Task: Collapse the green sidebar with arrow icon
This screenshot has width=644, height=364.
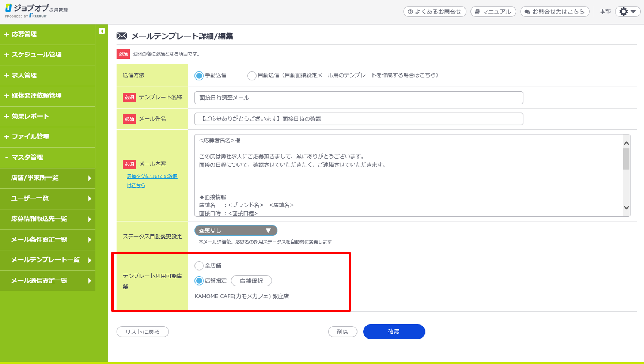Action: click(102, 31)
